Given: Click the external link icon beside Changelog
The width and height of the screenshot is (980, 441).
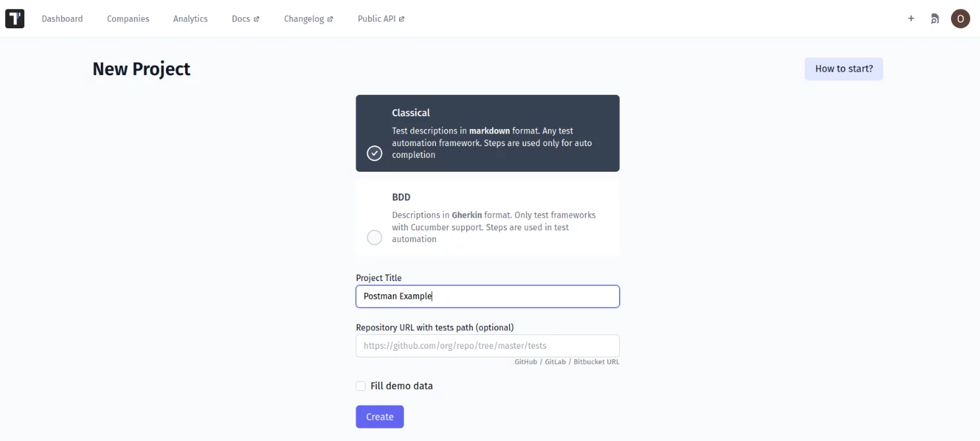Looking at the screenshot, I should (x=331, y=18).
